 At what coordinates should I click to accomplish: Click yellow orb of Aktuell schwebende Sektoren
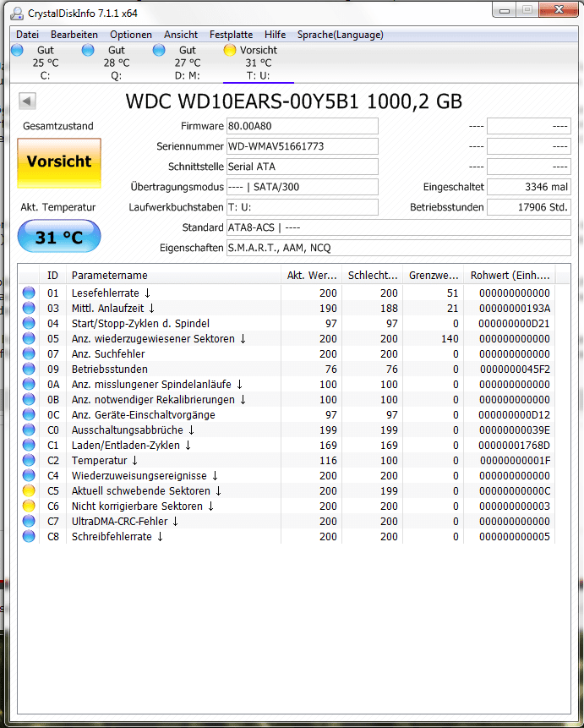click(29, 490)
